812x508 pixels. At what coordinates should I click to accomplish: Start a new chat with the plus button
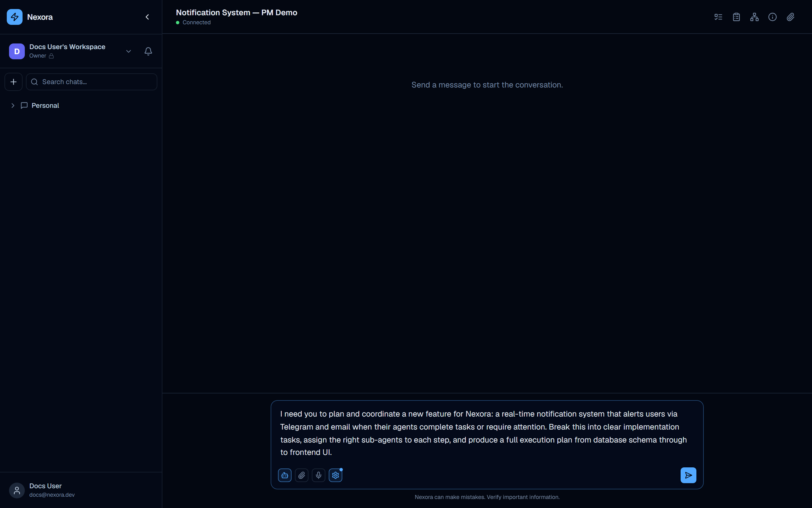[x=14, y=82]
